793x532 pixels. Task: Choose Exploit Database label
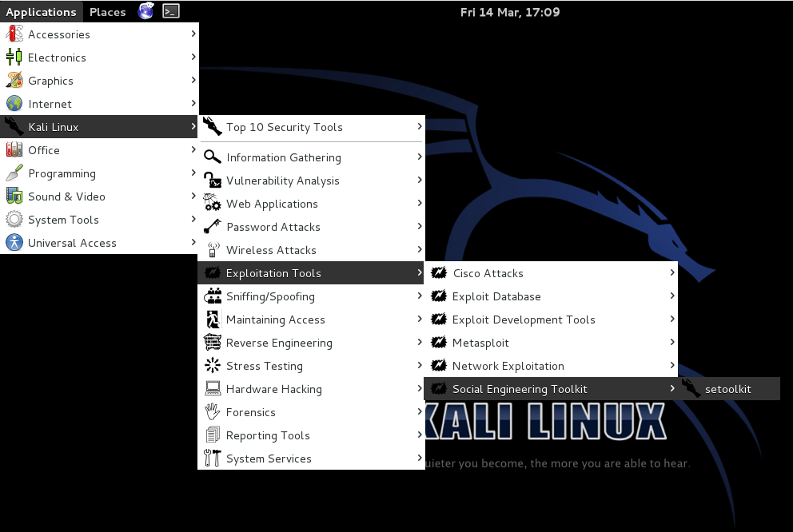click(x=496, y=296)
